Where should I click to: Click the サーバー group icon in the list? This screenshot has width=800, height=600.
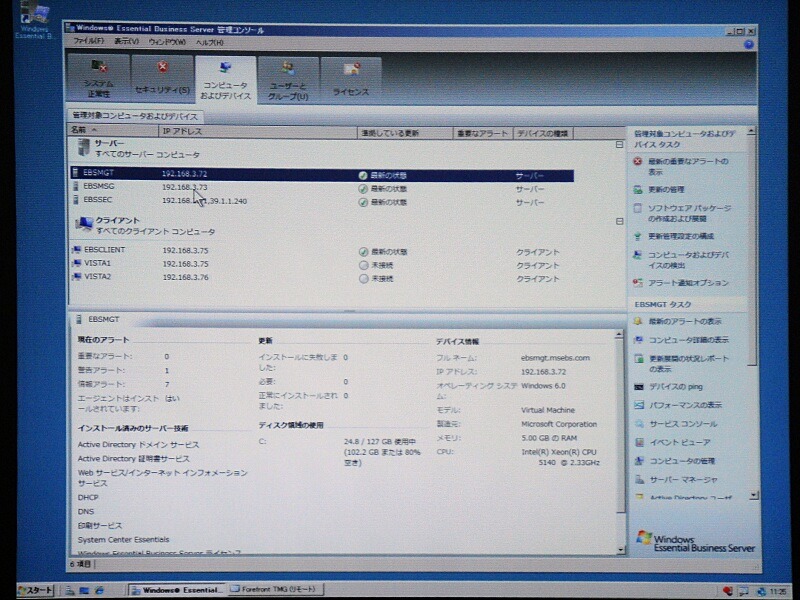point(83,148)
